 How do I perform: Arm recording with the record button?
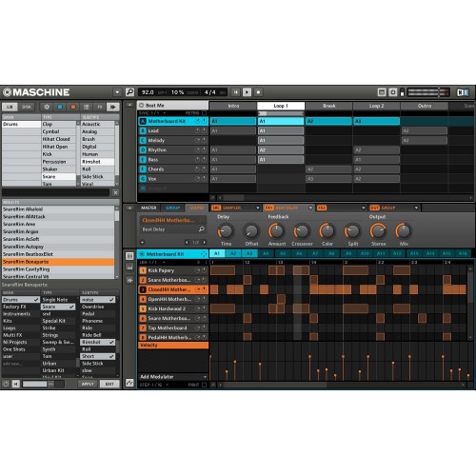[x=258, y=92]
